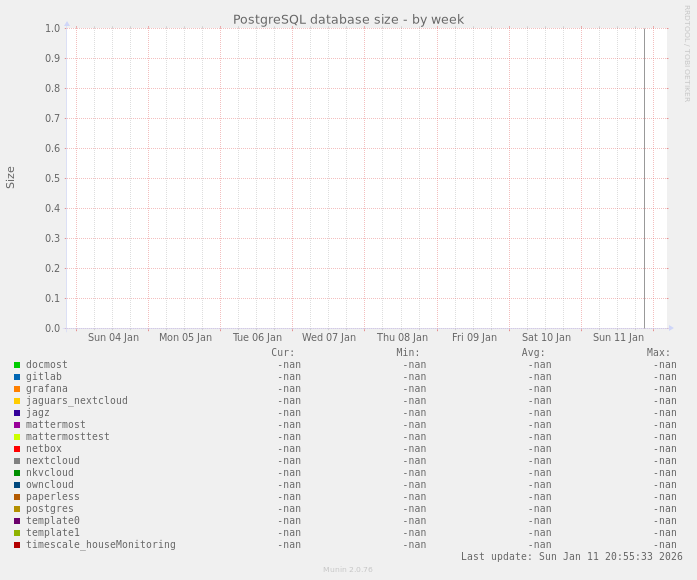The image size is (697, 580).
Task: Click the gitlab blue legend swatch
Action: [17, 377]
